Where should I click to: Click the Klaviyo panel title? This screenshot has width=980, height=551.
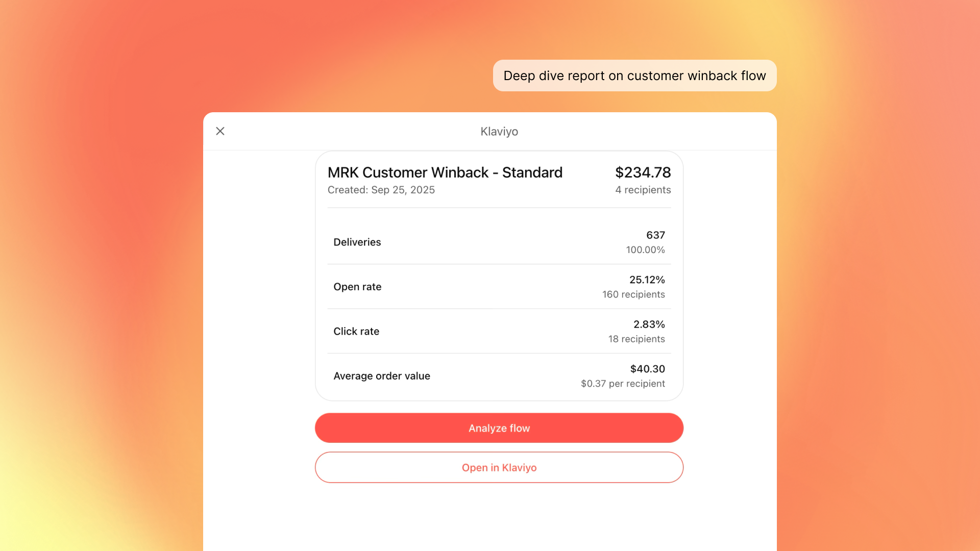tap(499, 132)
